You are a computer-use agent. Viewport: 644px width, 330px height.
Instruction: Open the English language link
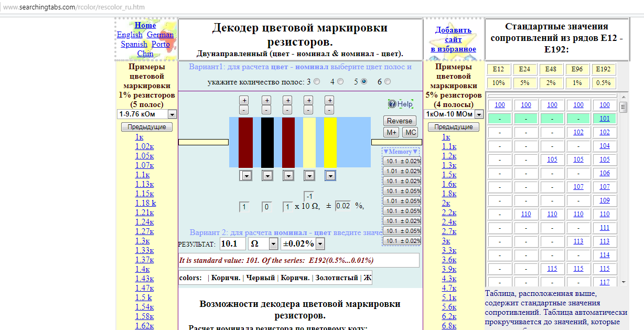tap(130, 35)
